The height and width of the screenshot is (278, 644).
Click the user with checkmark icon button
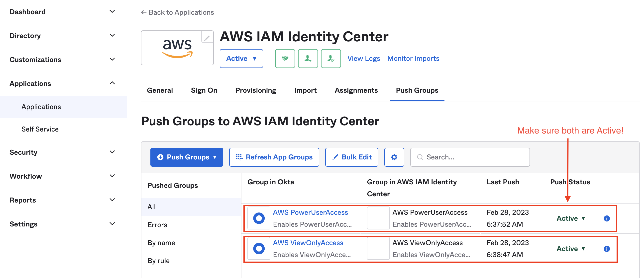[331, 59]
